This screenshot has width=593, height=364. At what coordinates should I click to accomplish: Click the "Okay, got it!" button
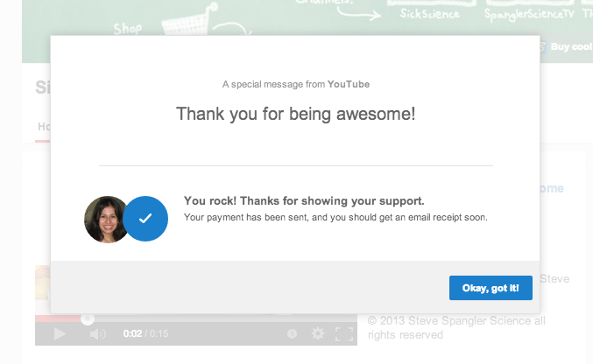point(491,288)
